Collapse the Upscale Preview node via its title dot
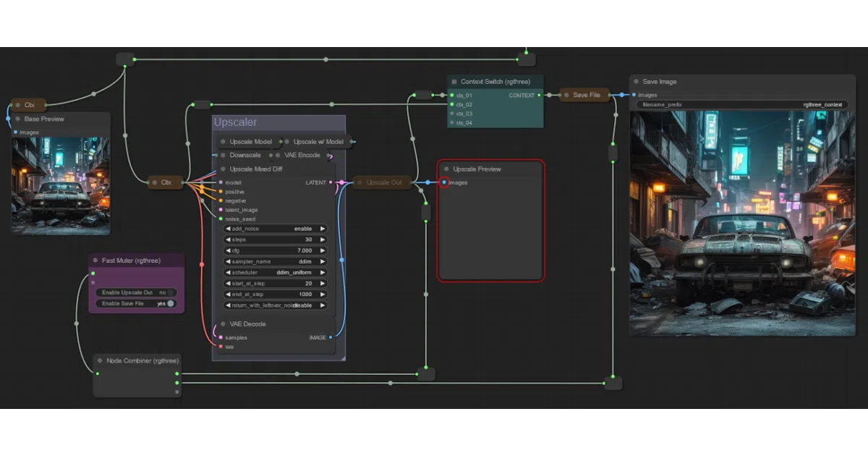 click(x=446, y=169)
